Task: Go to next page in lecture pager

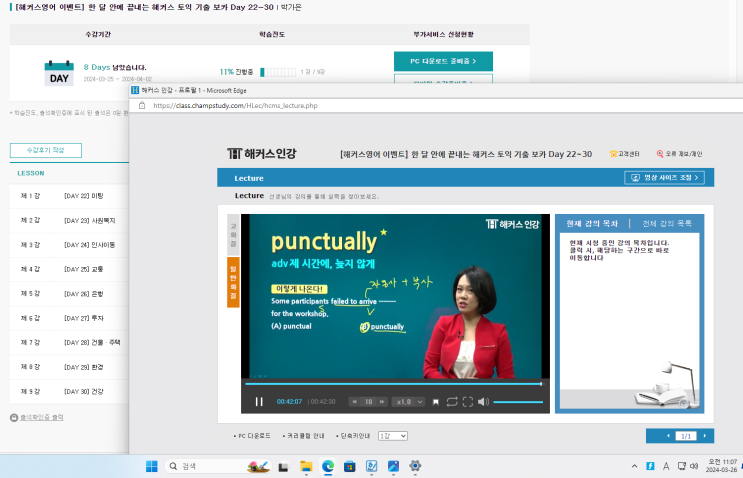Action: (x=705, y=436)
